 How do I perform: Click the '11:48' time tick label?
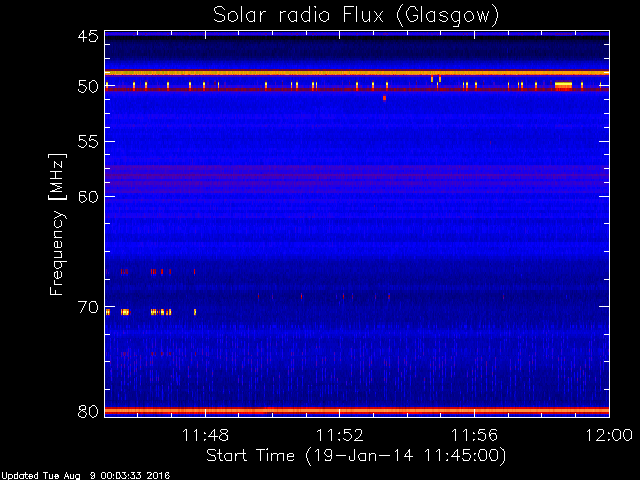(x=205, y=435)
